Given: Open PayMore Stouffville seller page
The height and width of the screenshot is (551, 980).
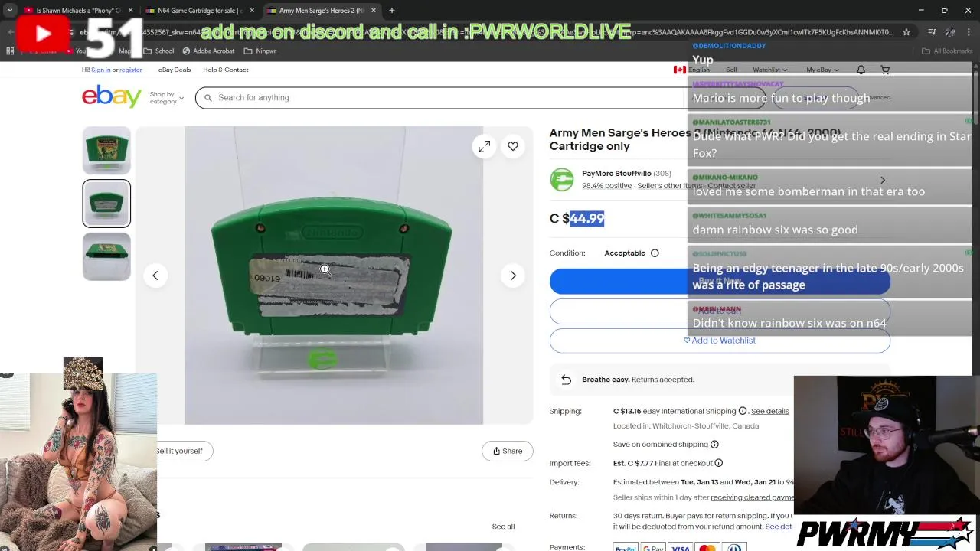Looking at the screenshot, I should (616, 174).
